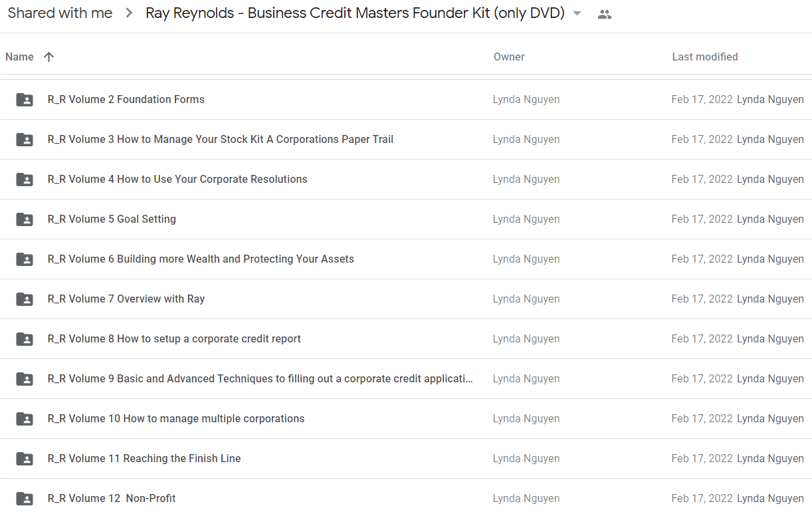
Task: Click the Last modified column header
Action: coord(705,57)
